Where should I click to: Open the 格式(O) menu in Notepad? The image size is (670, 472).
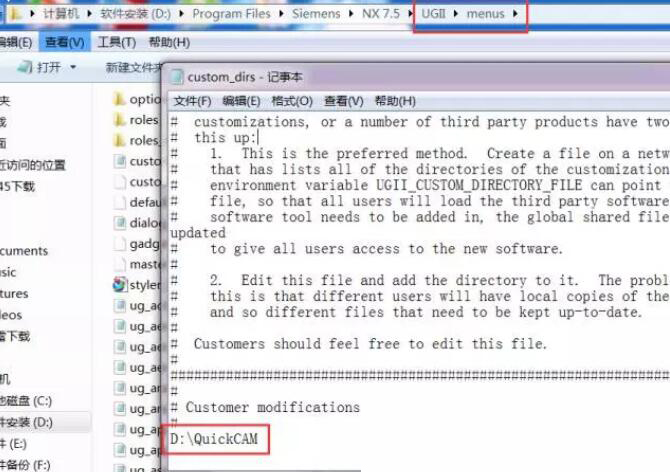click(292, 101)
